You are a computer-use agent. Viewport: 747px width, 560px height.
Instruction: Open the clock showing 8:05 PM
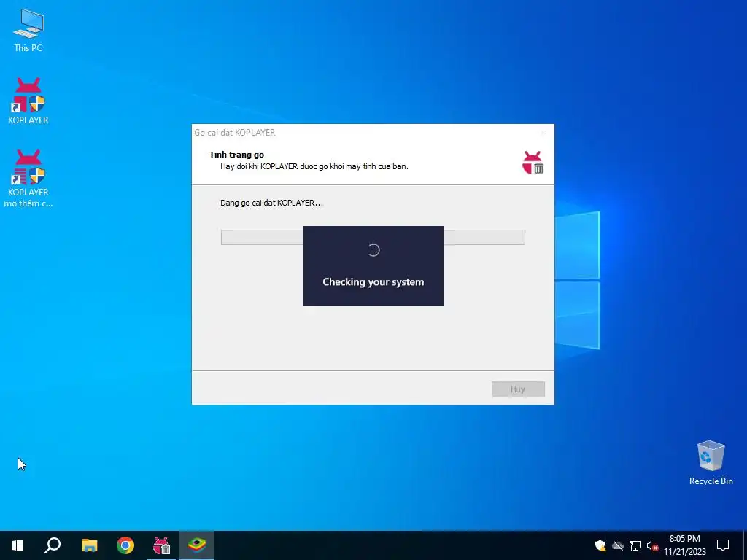click(684, 545)
